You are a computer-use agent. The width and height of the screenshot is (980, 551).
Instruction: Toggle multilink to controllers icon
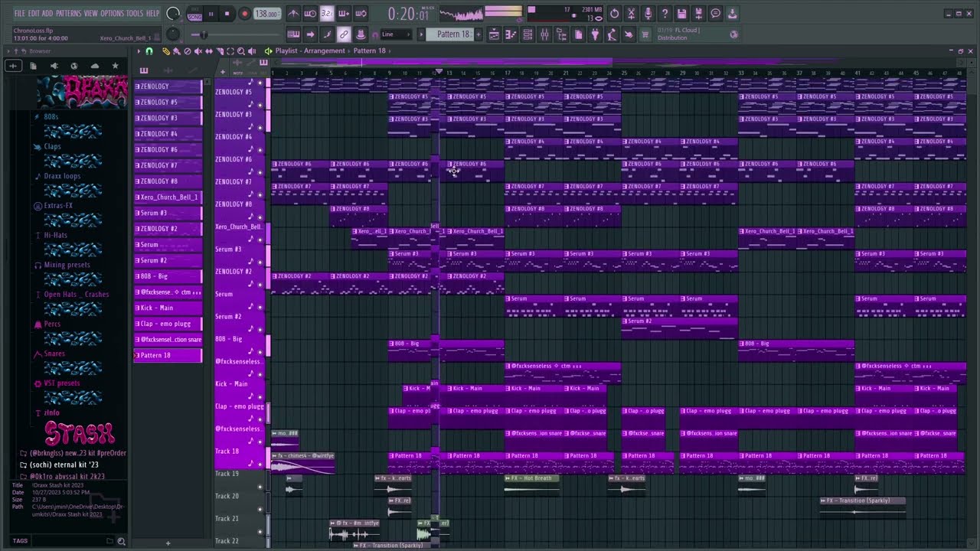(x=361, y=34)
